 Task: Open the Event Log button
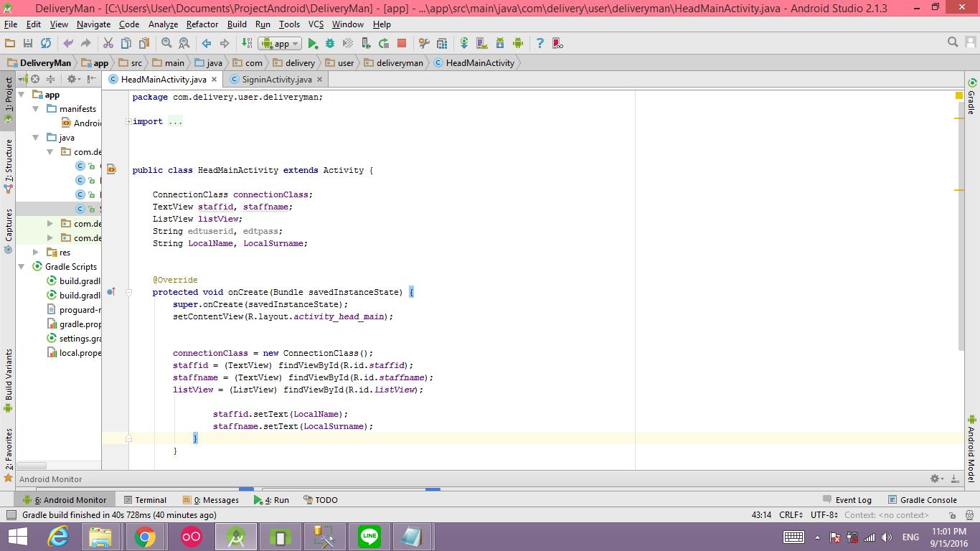click(x=847, y=500)
